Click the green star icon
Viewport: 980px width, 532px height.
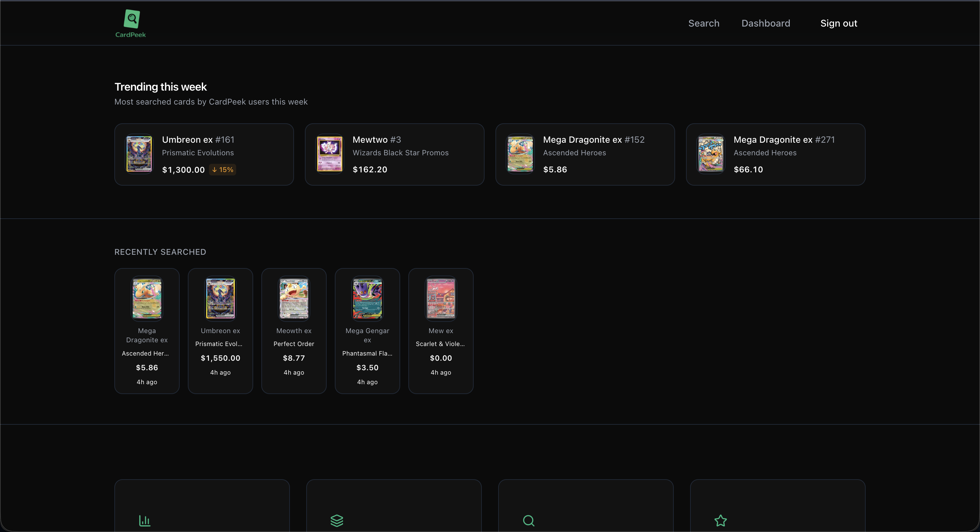(721, 520)
